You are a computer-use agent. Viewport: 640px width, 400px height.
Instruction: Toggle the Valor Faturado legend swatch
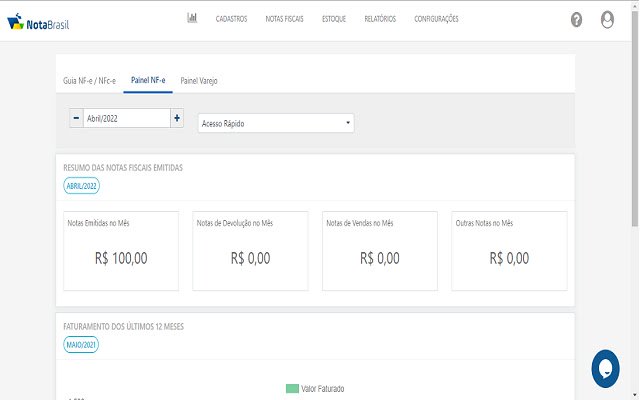point(292,389)
